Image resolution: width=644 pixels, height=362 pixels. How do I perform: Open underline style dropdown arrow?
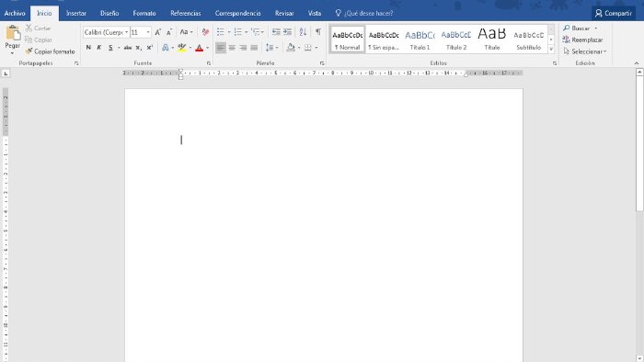(x=119, y=48)
